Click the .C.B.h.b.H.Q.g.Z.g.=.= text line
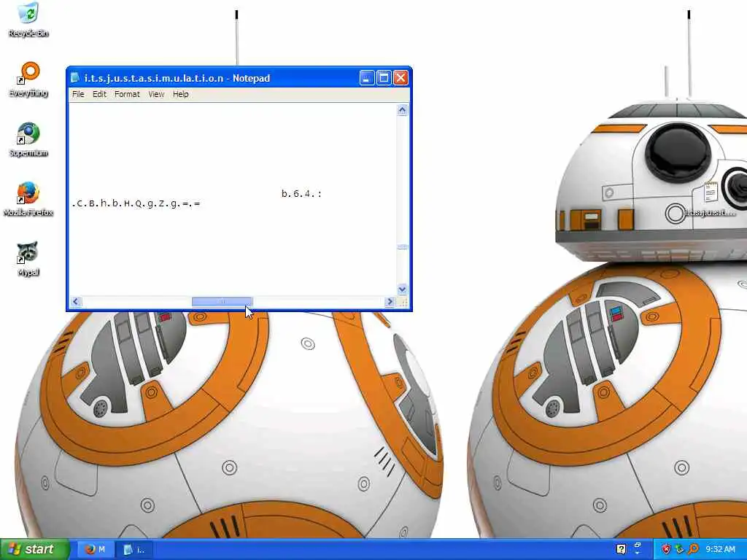 pyautogui.click(x=136, y=204)
